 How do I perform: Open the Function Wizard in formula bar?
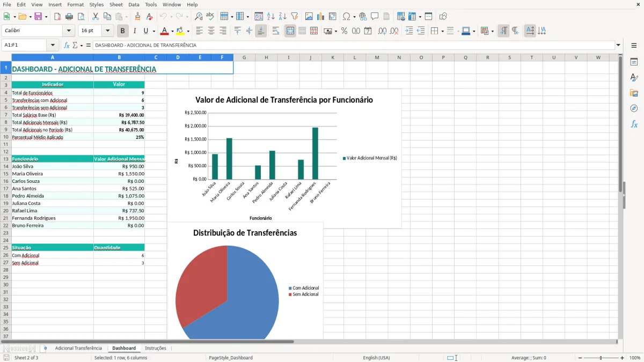(67, 46)
